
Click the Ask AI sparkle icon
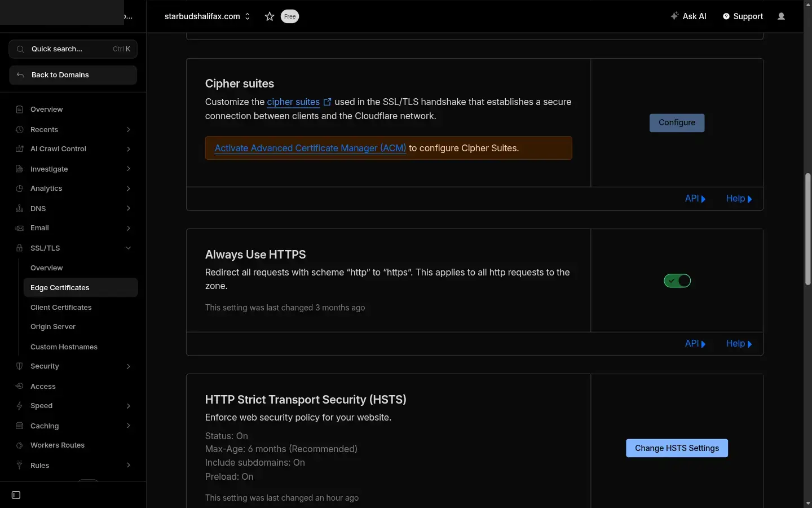coord(674,16)
